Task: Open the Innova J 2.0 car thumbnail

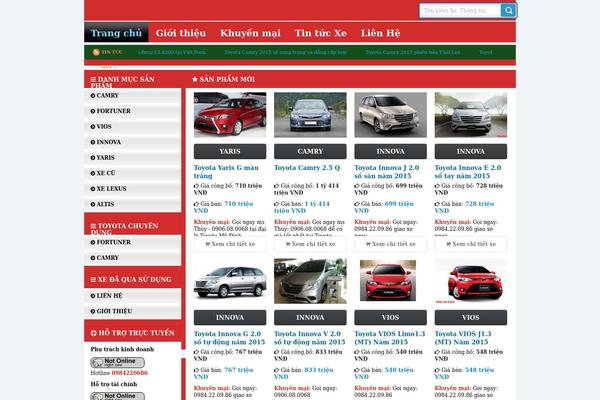Action: [390, 115]
